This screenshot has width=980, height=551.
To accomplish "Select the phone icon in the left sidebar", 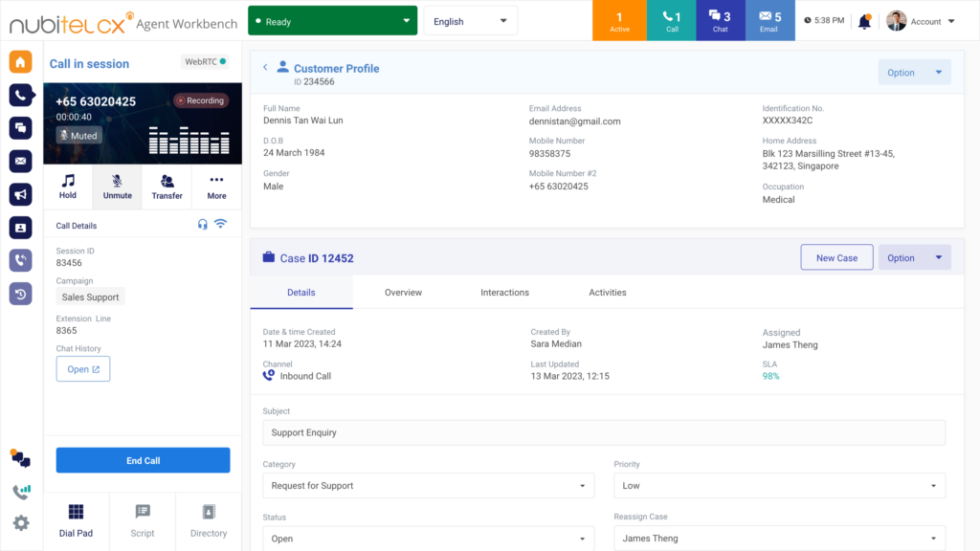I will click(x=19, y=95).
